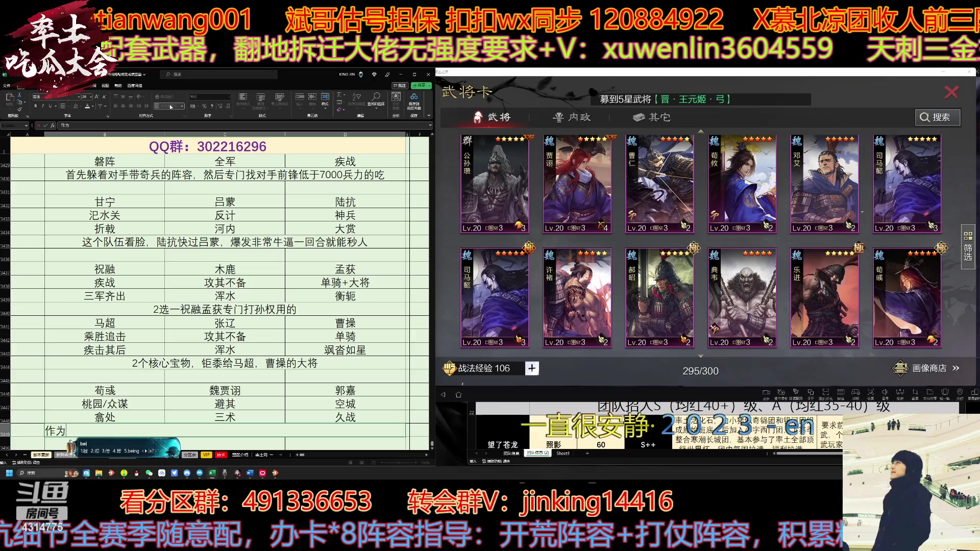Click the green 共享 share button
Screen dimensions: 980x551
click(422, 86)
